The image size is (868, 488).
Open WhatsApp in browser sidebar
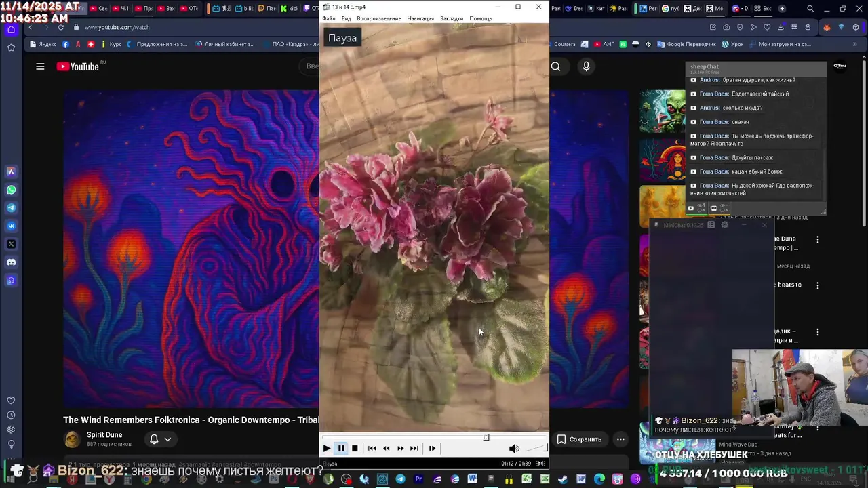tap(11, 190)
